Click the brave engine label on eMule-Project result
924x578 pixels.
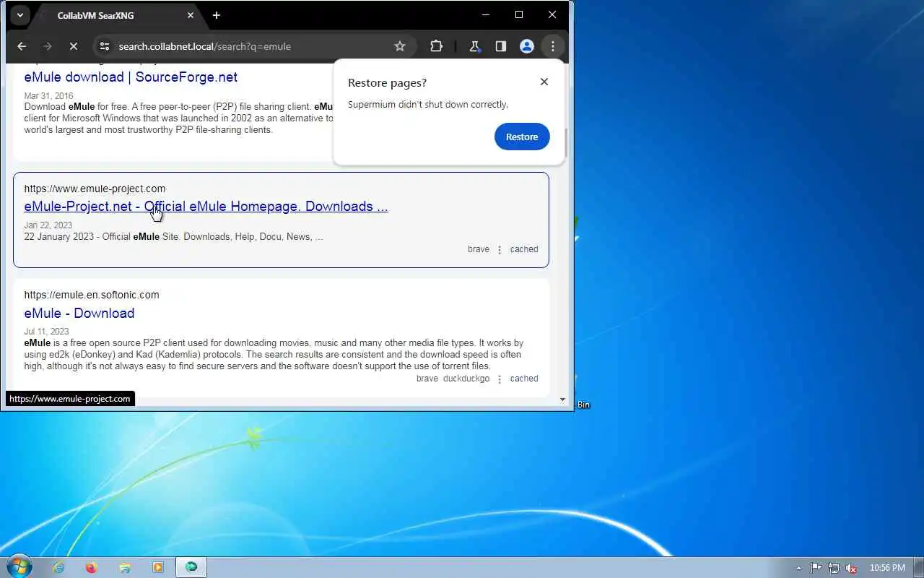(x=479, y=249)
